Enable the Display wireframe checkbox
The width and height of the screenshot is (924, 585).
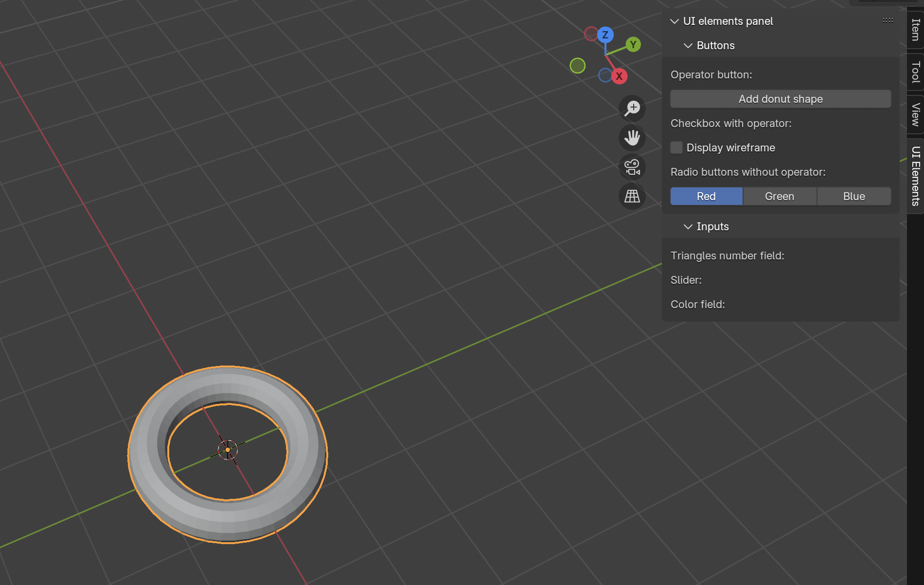(x=676, y=147)
